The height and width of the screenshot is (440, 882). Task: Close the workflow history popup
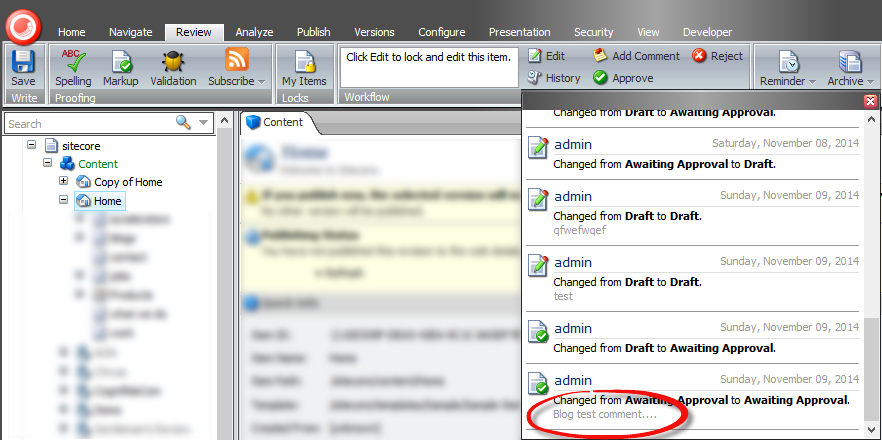point(870,101)
